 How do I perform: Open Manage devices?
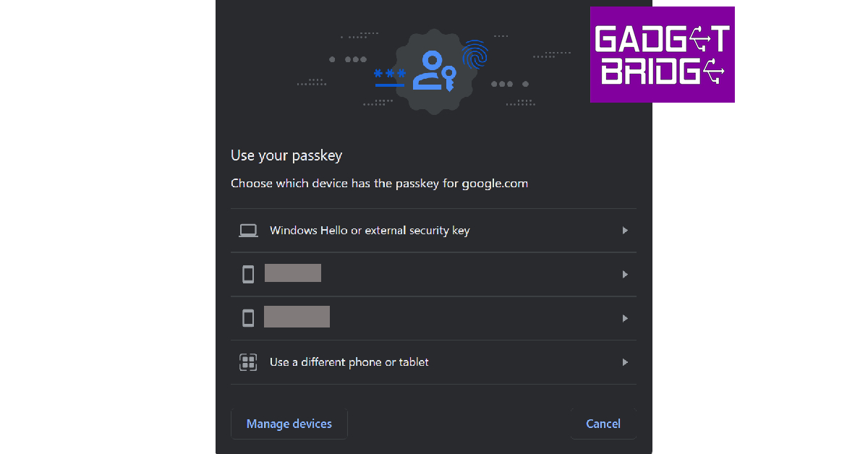coord(289,424)
